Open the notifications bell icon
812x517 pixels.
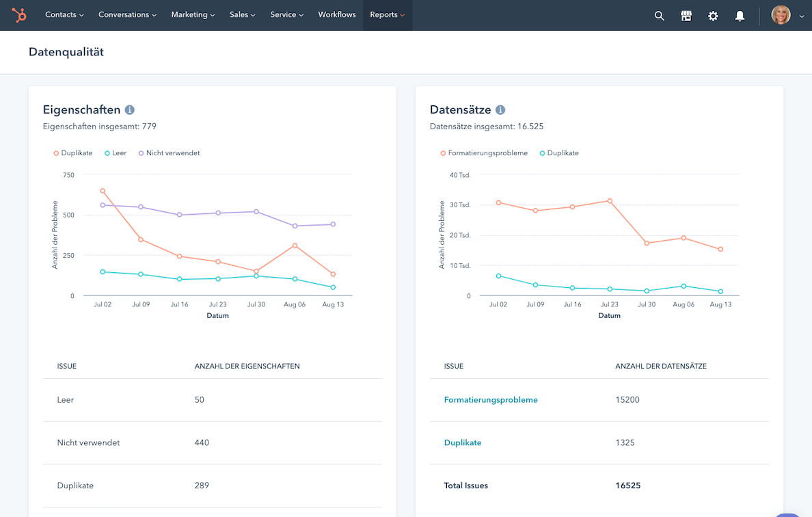point(740,16)
